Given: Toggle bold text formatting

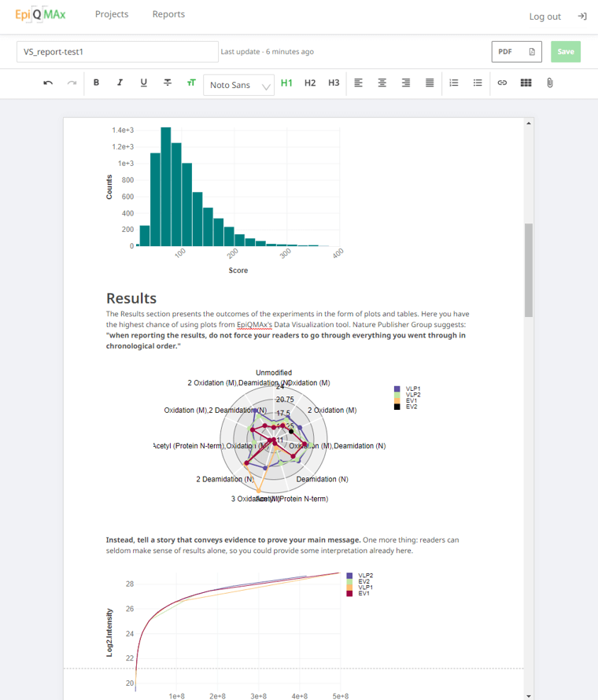Looking at the screenshot, I should [96, 83].
